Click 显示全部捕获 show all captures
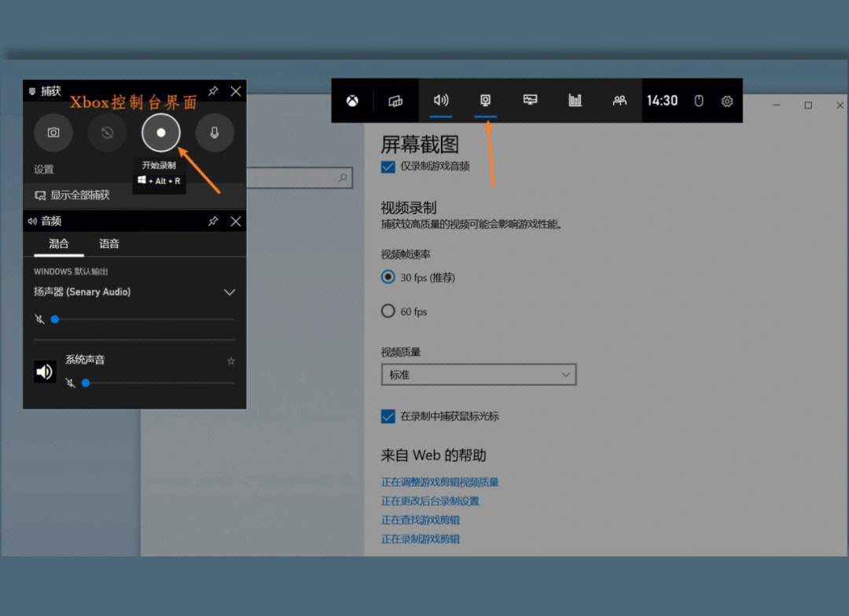Screen dimensions: 849x616 pyautogui.click(x=72, y=195)
